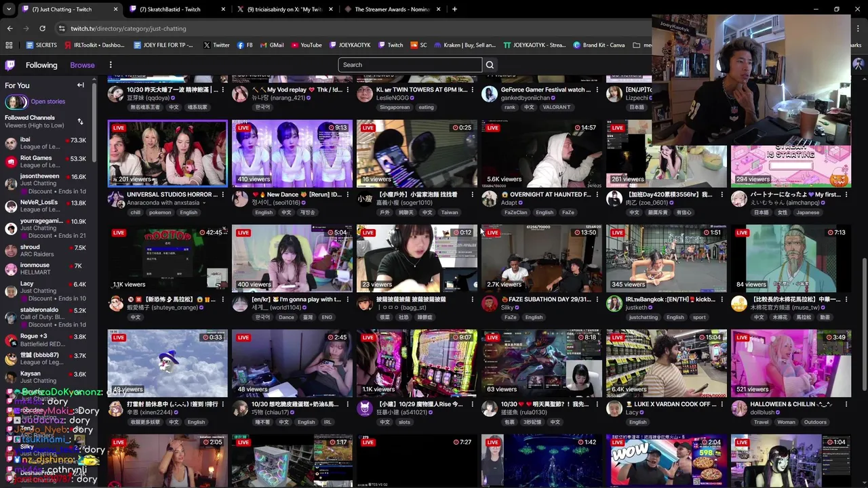
Task: Open the jasontheween channel in sidebar
Action: (x=45, y=184)
